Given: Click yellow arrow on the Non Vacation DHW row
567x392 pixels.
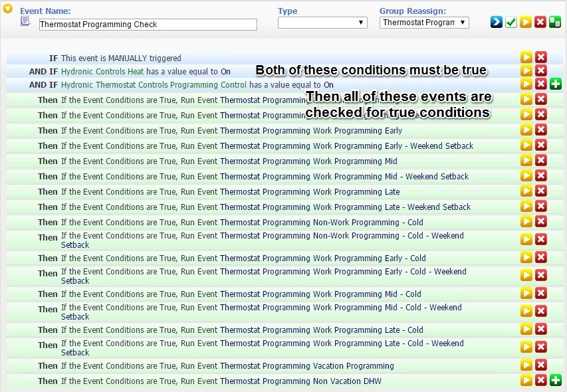Looking at the screenshot, I should (526, 380).
